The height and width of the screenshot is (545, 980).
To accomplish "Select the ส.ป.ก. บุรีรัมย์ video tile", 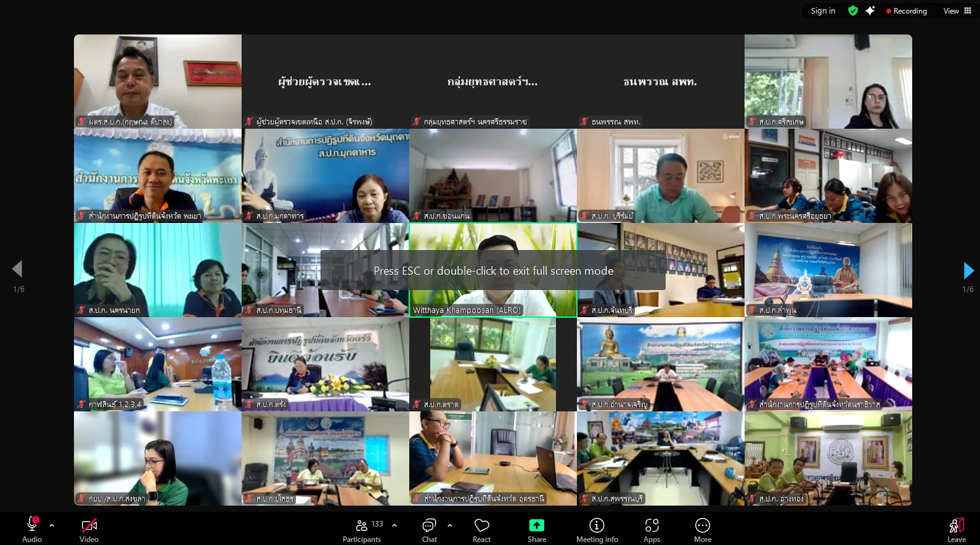I will (x=661, y=176).
